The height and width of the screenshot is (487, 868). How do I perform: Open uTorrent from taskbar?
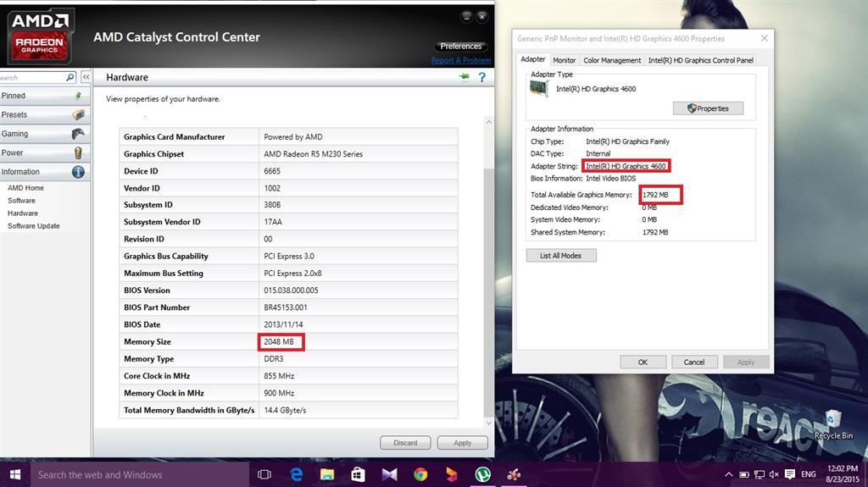[x=482, y=474]
